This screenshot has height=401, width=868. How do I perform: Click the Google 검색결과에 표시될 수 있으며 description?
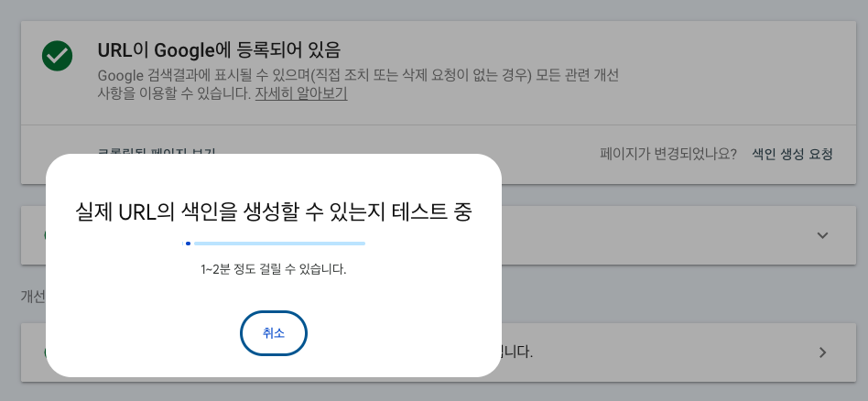357,75
